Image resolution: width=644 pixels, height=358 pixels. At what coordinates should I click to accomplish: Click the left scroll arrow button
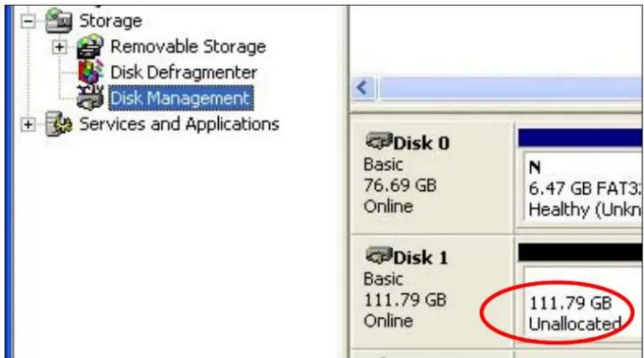tap(364, 88)
